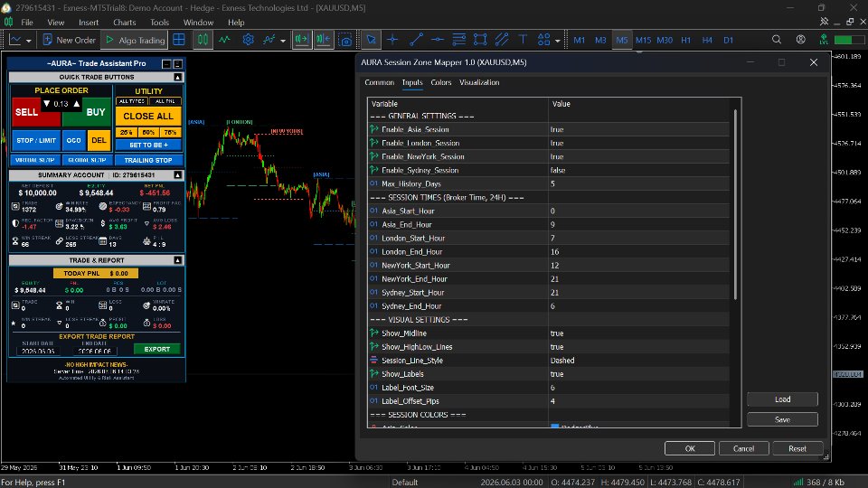Toggle the ALL TYPES filter
The height and width of the screenshot is (488, 868).
point(132,101)
